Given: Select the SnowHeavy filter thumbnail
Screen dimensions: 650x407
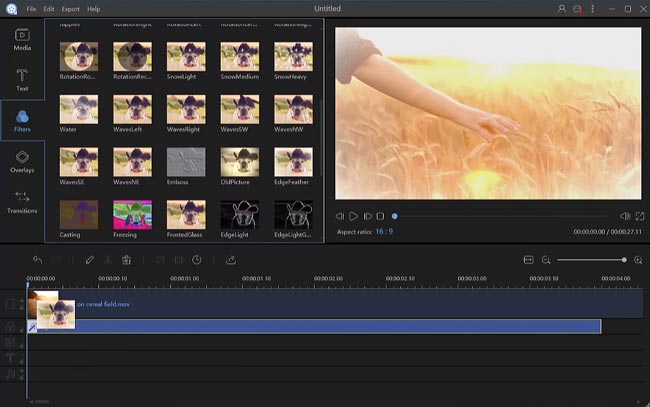Looking at the screenshot, I should [293, 56].
